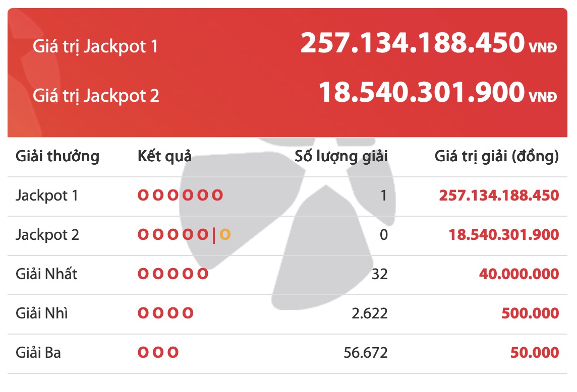Select the 'Kết quả' column header
The image size is (577, 392).
click(164, 156)
